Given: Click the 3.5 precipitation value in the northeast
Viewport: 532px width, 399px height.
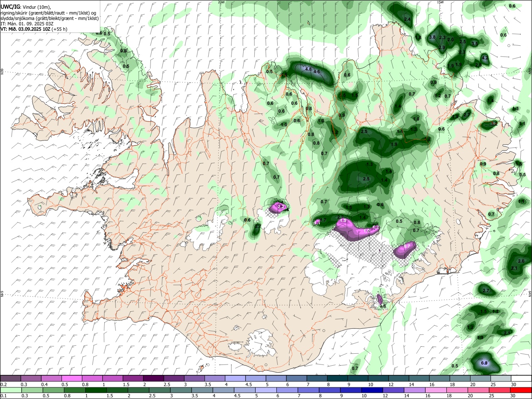Looking at the screenshot, I should pyautogui.click(x=475, y=43).
